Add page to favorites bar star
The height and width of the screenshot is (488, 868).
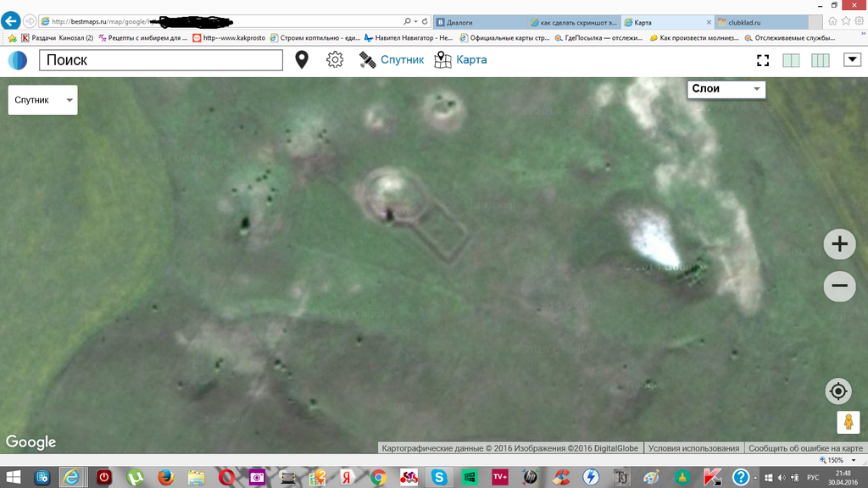point(12,38)
